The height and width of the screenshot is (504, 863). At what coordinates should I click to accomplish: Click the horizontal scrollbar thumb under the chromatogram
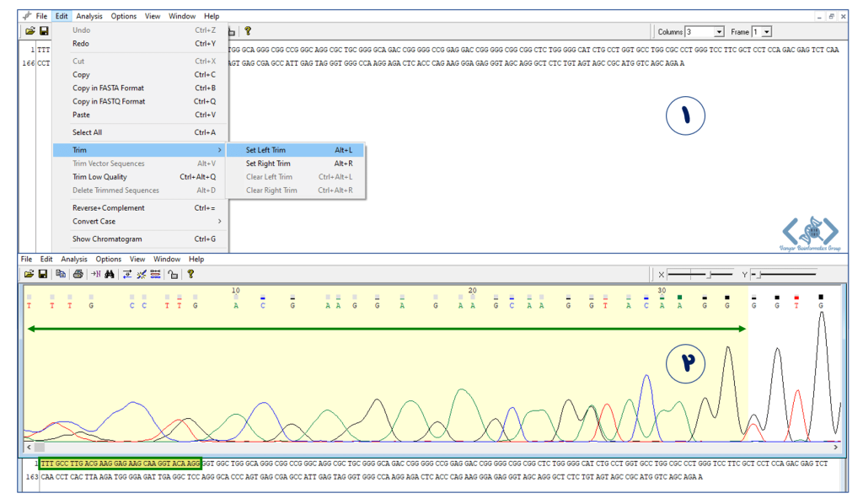[39, 448]
